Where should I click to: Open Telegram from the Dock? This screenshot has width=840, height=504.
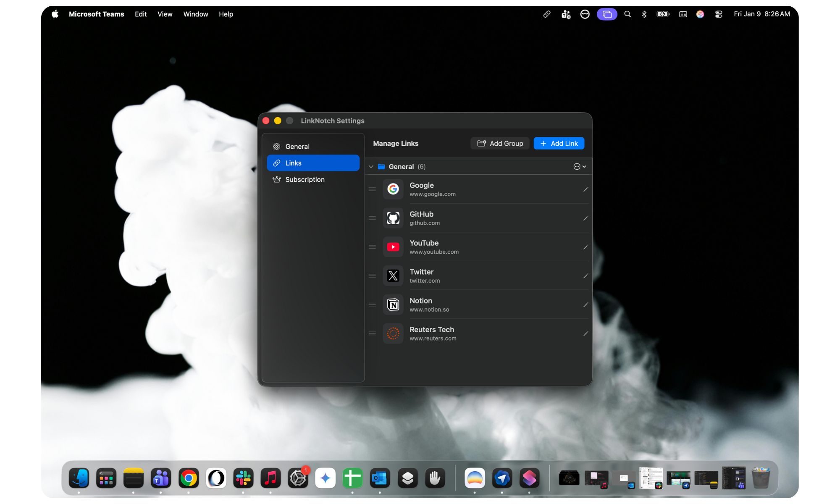coord(502,478)
